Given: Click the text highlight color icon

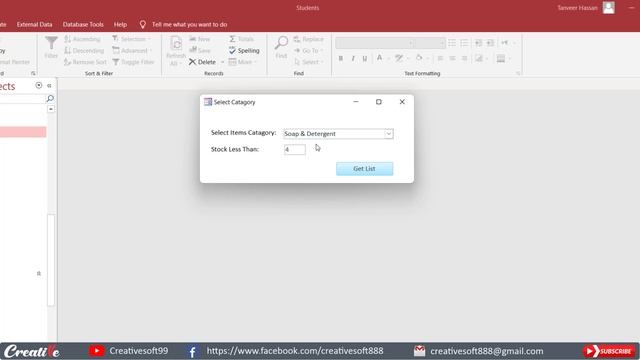Looking at the screenshot, I should point(399,58).
